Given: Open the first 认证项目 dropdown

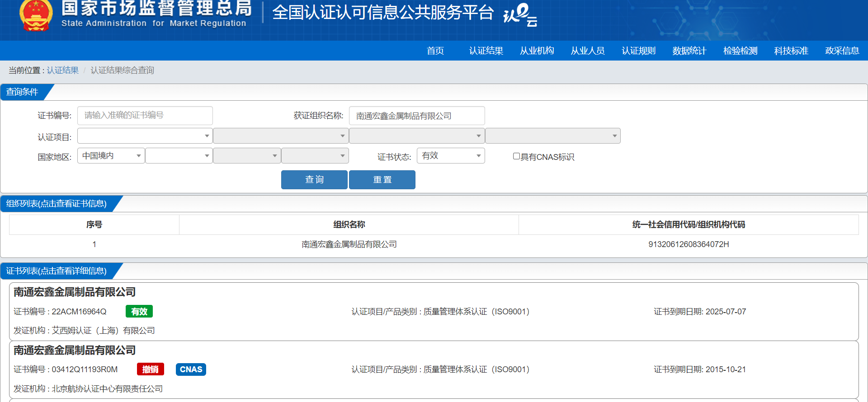Looking at the screenshot, I should [145, 136].
